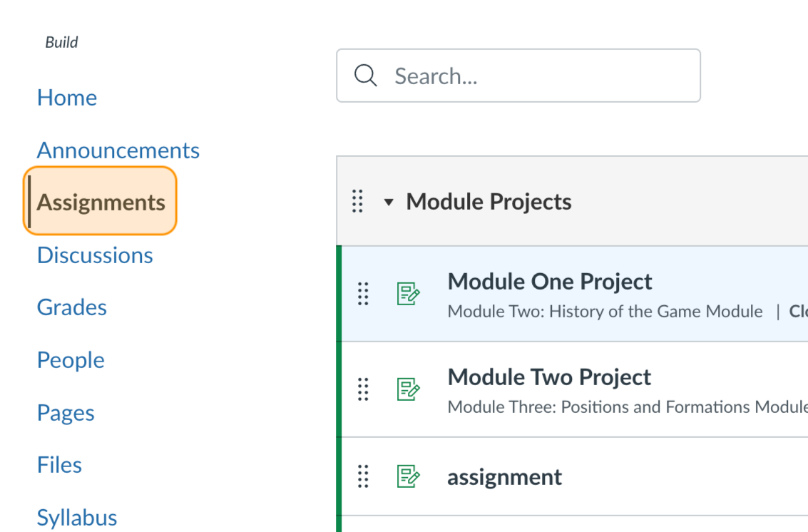The image size is (808, 532).
Task: Click the drag handle next to "assignment"
Action: pyautogui.click(x=362, y=476)
